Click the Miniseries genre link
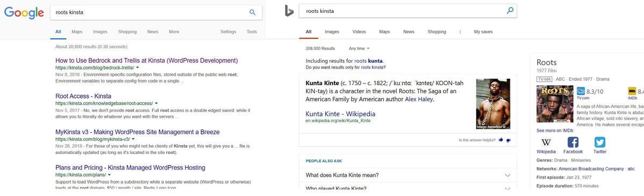The width and height of the screenshot is (644, 196). click(581, 160)
